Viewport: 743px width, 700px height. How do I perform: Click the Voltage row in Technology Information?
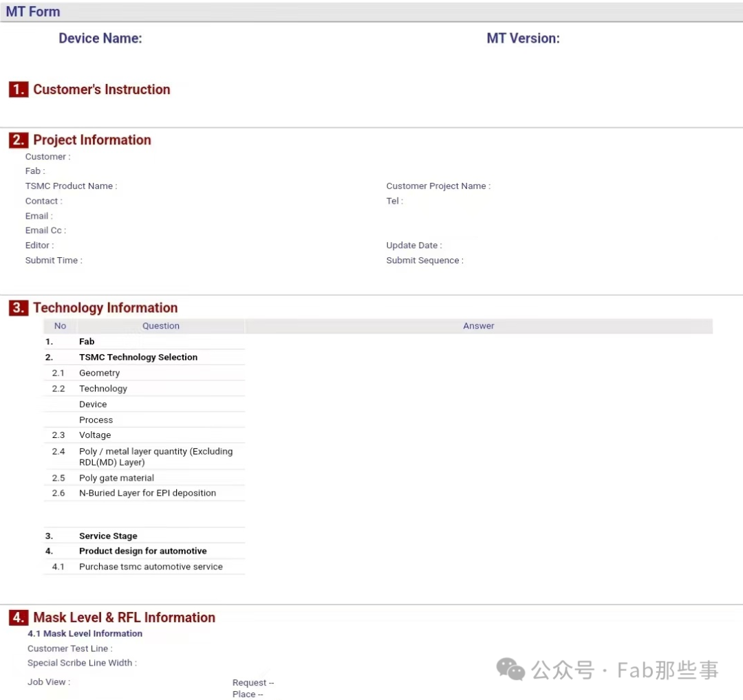point(95,435)
